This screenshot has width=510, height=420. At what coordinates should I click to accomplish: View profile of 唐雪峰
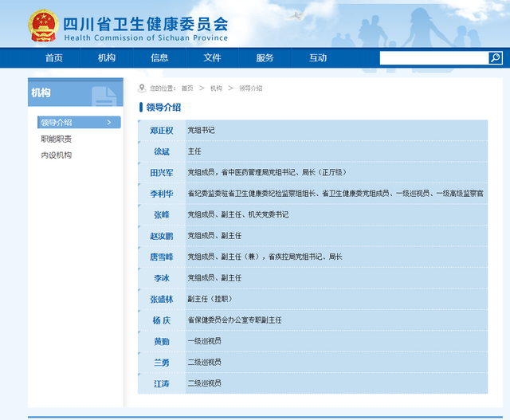(162, 257)
